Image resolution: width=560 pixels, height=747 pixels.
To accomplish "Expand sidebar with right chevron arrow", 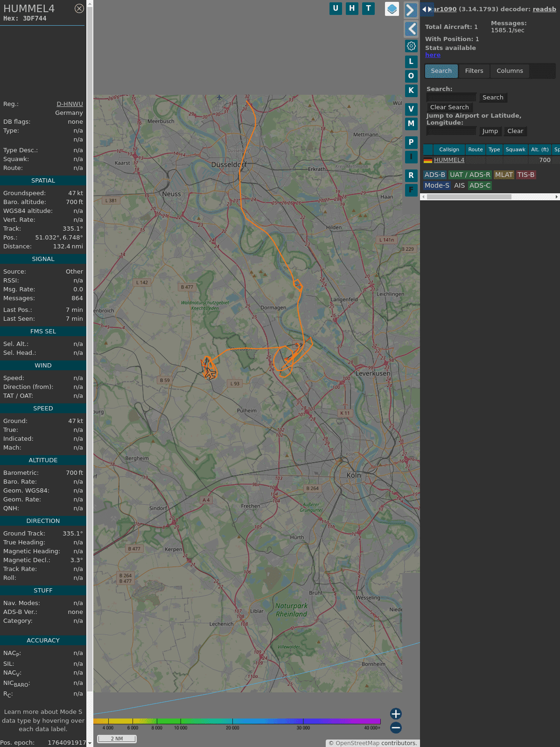I will (x=411, y=10).
